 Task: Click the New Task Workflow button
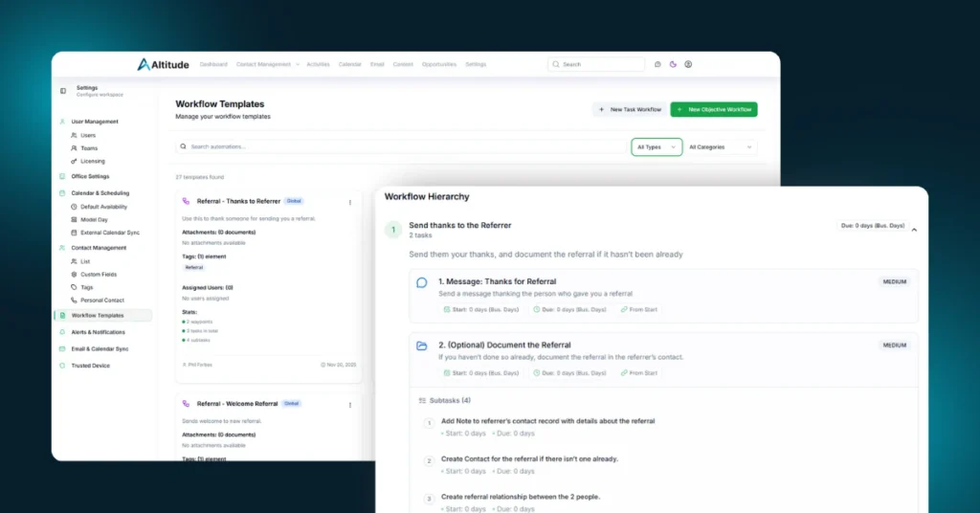[x=630, y=109]
